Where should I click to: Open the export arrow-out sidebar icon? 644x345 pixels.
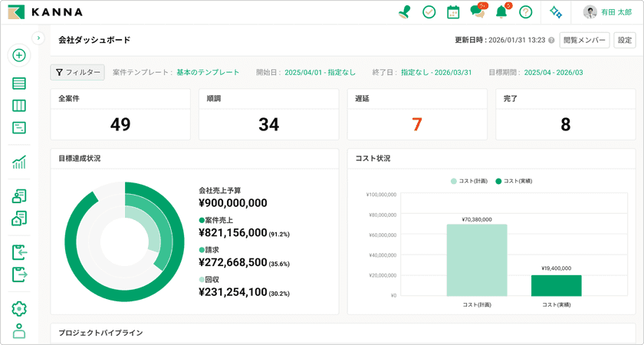(x=19, y=274)
